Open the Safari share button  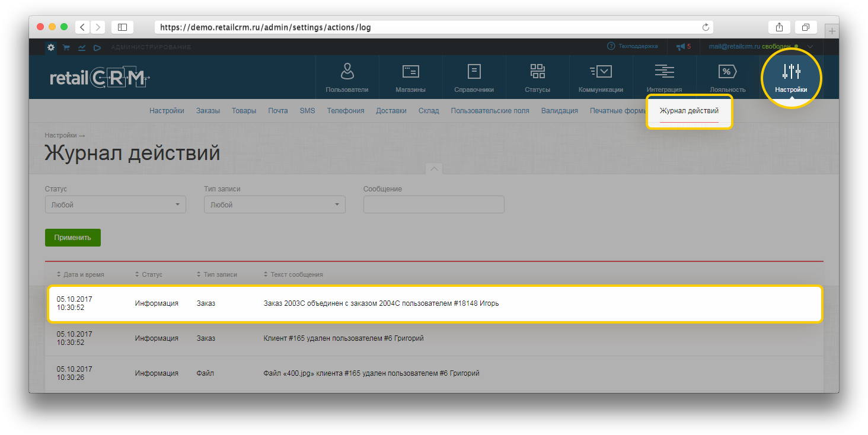(x=779, y=27)
